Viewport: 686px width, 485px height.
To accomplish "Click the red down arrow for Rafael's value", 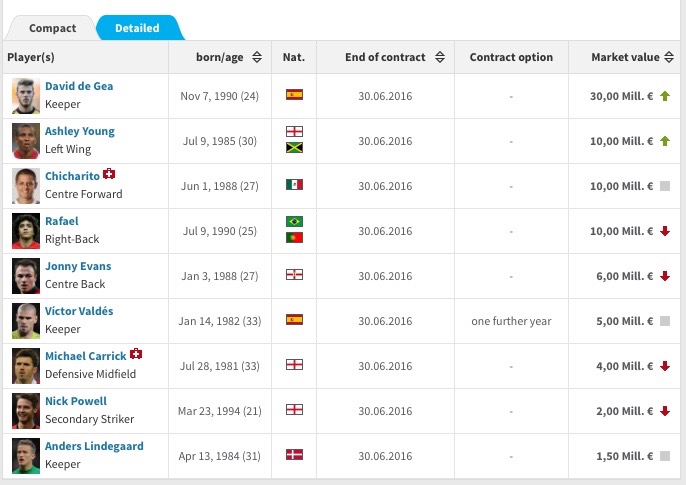I will click(665, 231).
